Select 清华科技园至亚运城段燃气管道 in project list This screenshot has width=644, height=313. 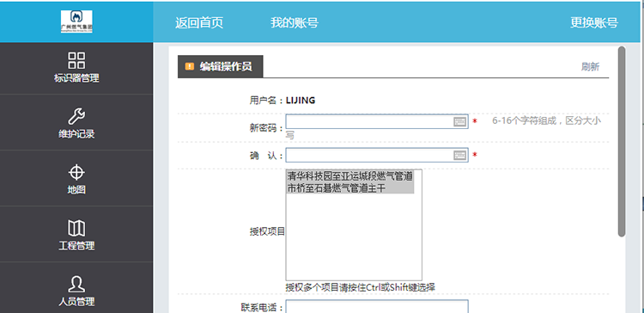click(x=350, y=176)
